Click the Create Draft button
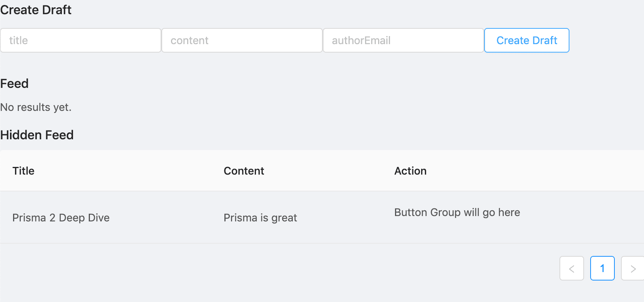Viewport: 644px width, 302px height. [x=527, y=40]
